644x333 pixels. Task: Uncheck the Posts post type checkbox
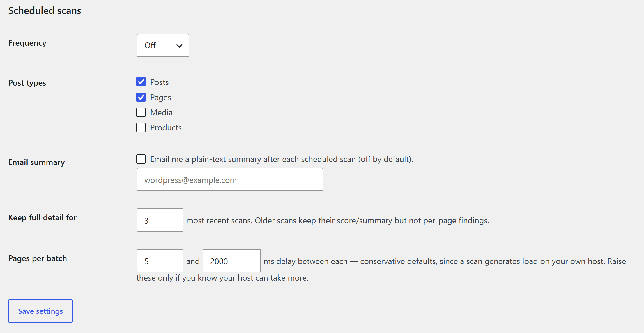point(141,82)
